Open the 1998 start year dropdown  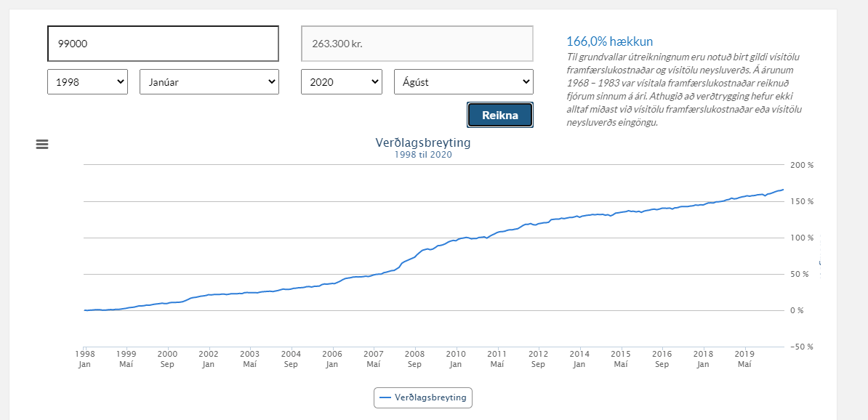point(87,82)
